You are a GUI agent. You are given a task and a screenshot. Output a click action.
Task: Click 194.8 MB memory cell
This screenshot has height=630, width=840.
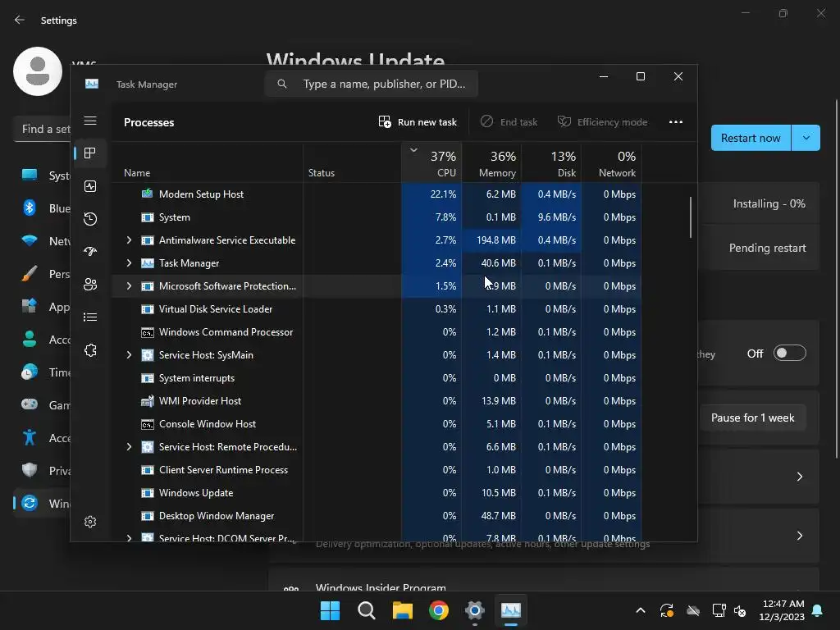coord(491,240)
